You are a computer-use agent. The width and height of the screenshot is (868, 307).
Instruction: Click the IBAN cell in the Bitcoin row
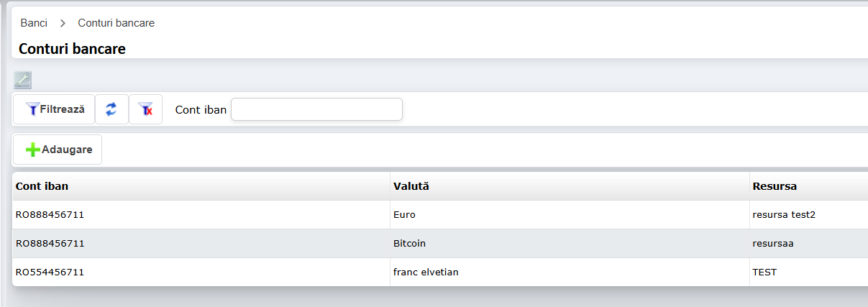50,243
